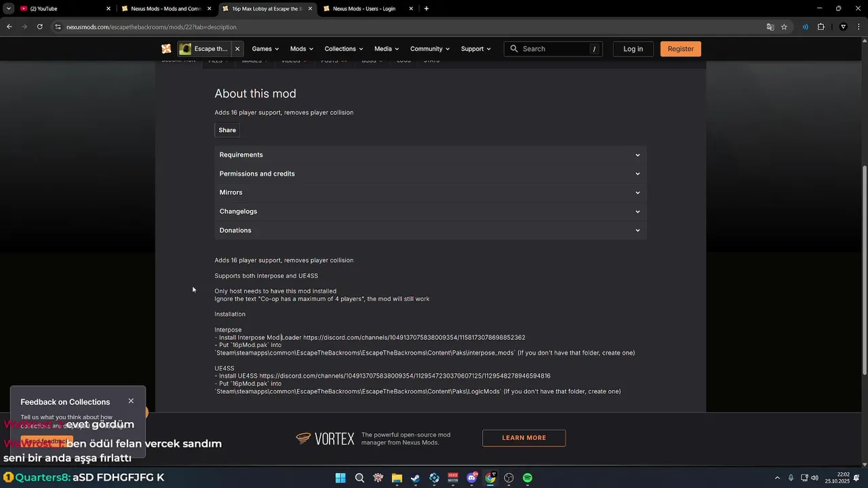Go forward to the next page
868x488 pixels.
[x=24, y=27]
